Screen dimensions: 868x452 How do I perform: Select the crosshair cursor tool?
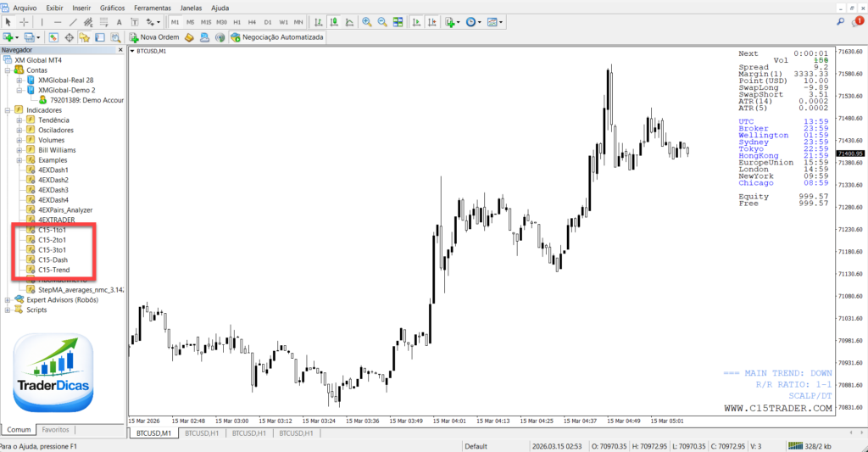24,21
